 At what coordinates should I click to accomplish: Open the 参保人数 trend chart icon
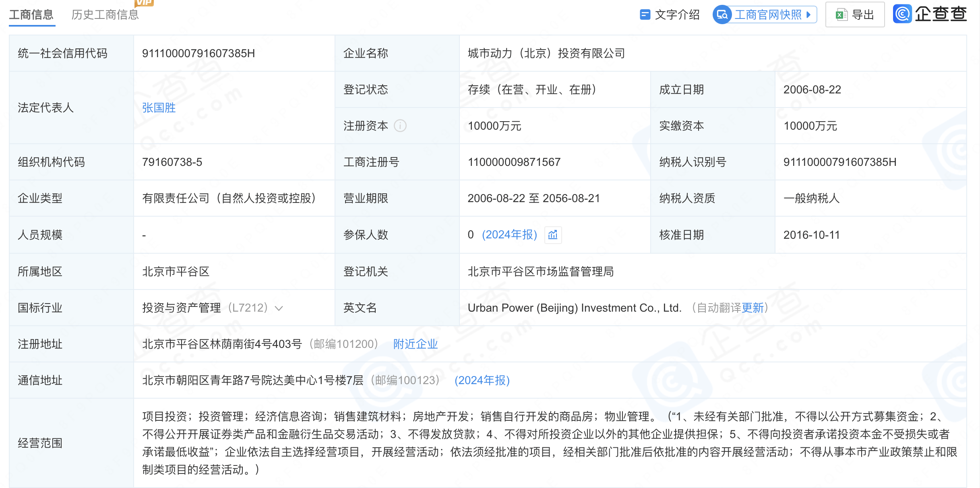pyautogui.click(x=552, y=235)
